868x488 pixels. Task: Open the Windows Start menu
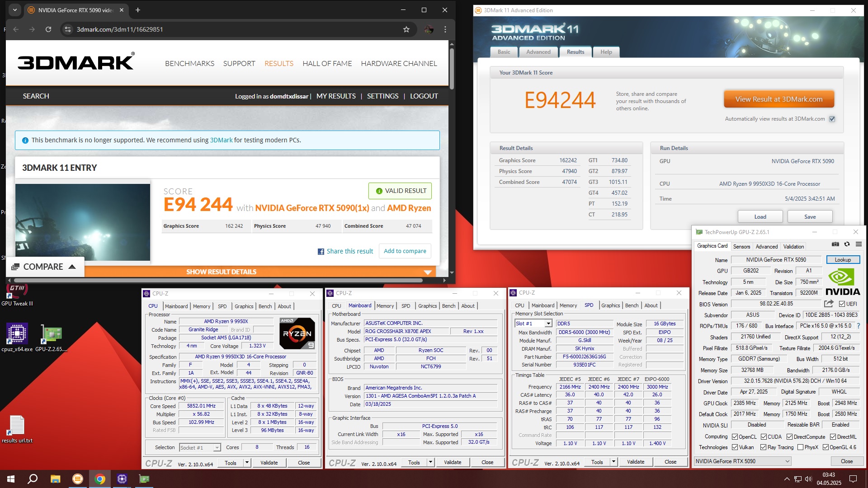click(11, 479)
